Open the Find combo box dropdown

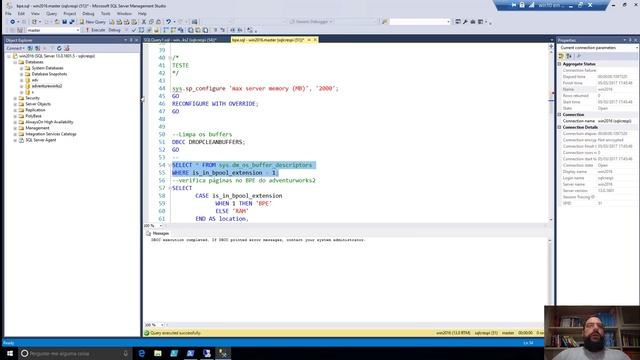click(448, 22)
